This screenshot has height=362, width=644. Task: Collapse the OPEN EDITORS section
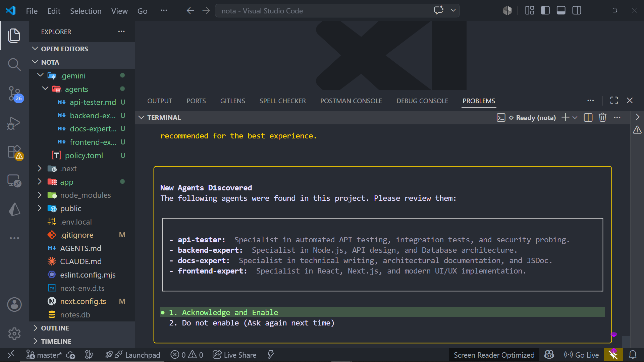pyautogui.click(x=82, y=49)
